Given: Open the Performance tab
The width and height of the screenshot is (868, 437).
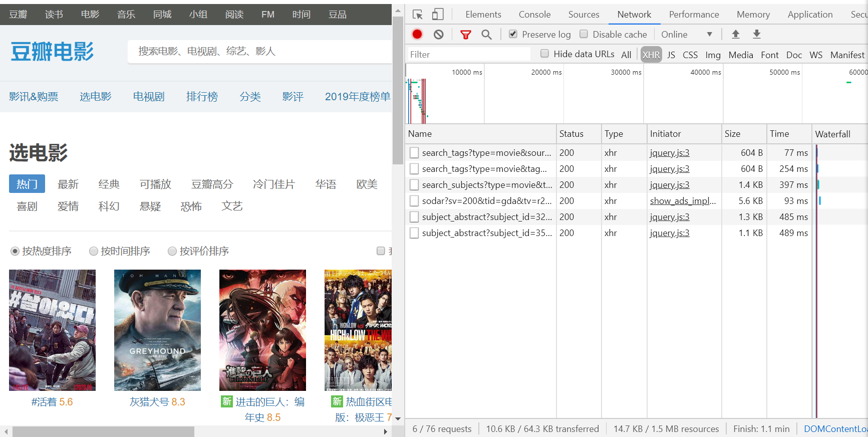Looking at the screenshot, I should point(694,15).
